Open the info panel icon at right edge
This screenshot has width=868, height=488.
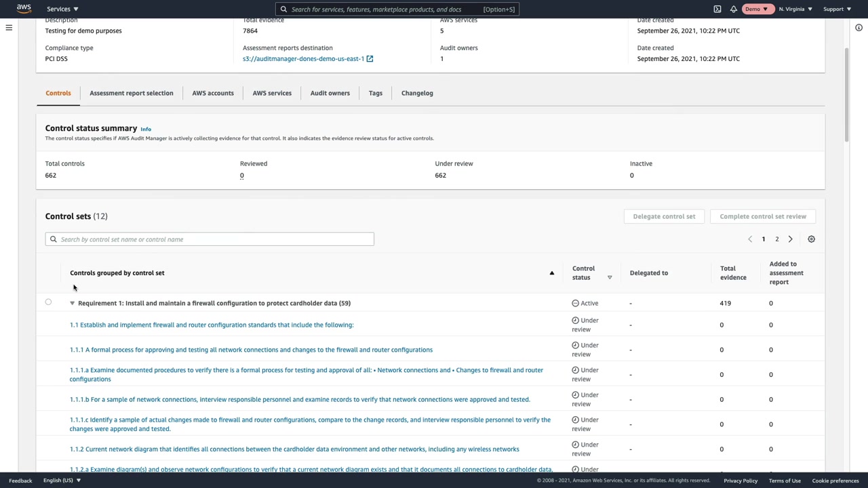(859, 28)
